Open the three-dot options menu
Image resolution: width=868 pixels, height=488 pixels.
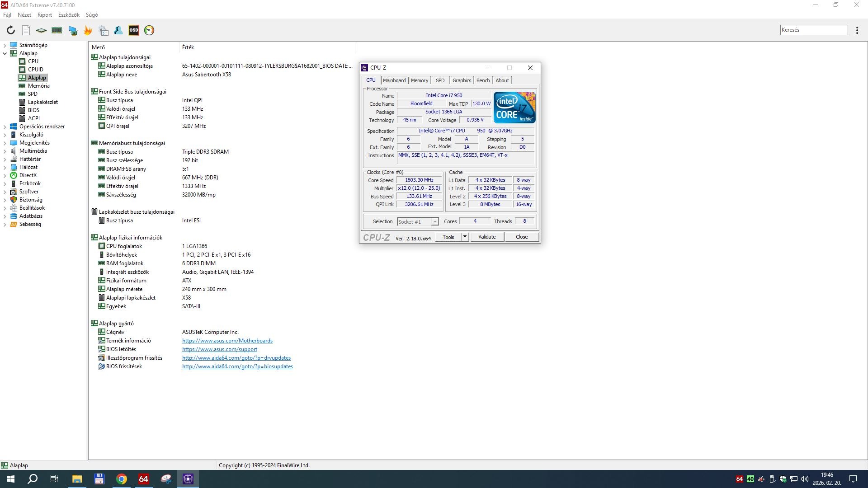[857, 30]
